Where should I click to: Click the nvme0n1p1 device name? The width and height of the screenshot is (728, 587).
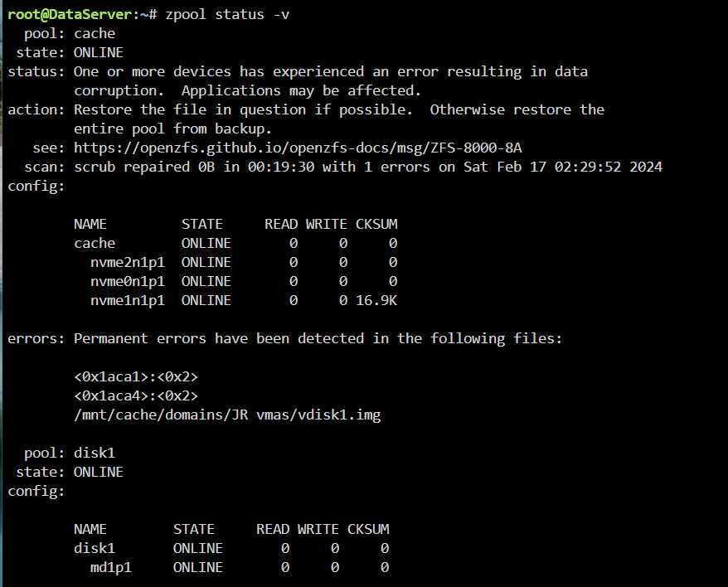(128, 281)
